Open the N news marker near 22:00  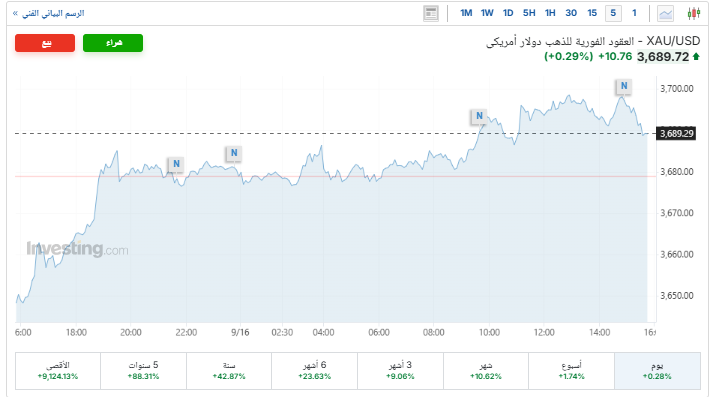pos(176,164)
